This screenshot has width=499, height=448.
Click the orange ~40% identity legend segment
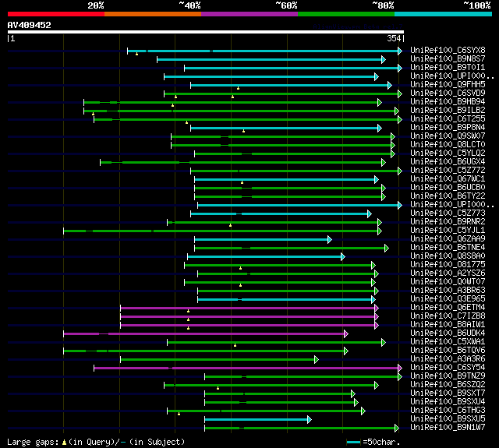(x=153, y=14)
